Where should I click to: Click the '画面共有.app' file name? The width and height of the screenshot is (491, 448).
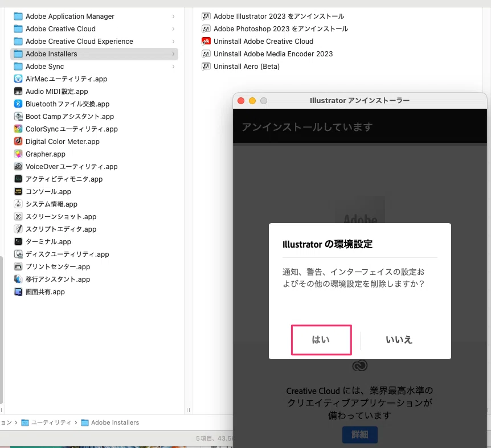(45, 292)
